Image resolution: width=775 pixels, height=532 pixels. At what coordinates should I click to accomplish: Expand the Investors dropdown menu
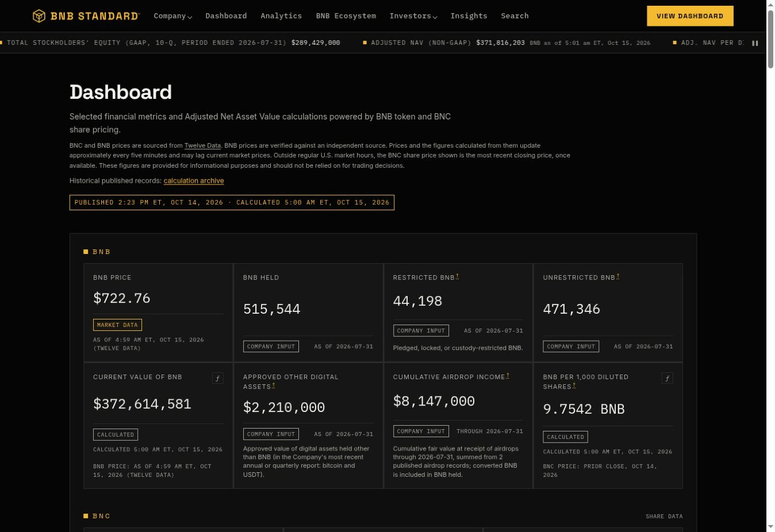413,16
